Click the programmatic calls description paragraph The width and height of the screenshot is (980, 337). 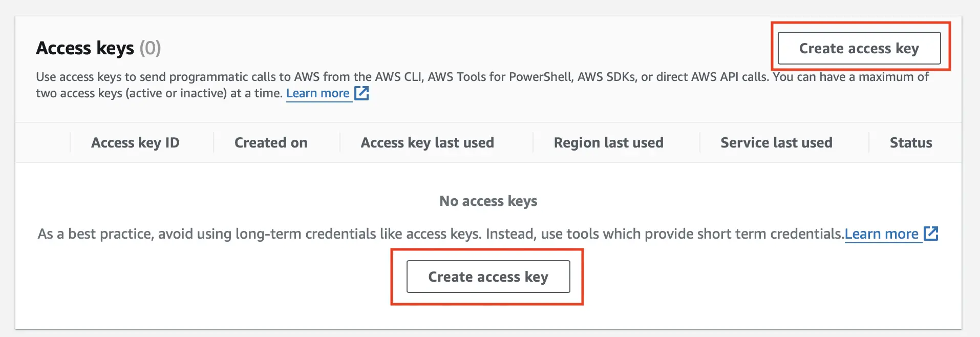482,85
